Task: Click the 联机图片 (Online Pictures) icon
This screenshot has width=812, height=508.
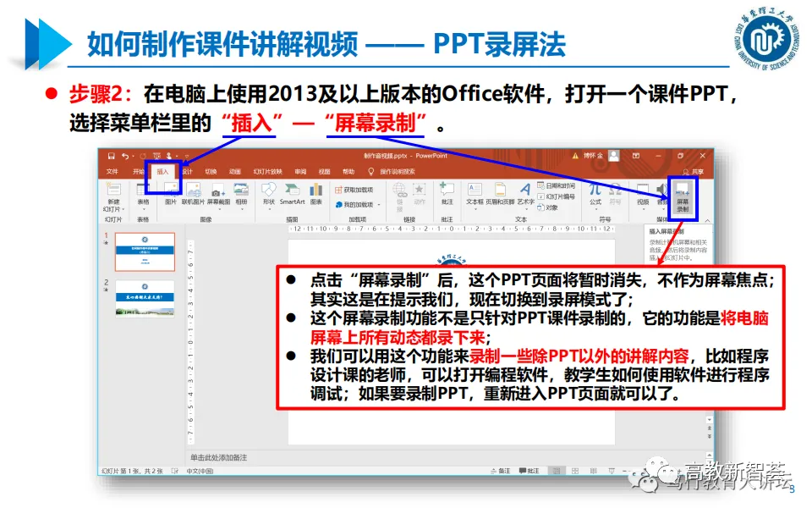Action: pyautogui.click(x=193, y=193)
